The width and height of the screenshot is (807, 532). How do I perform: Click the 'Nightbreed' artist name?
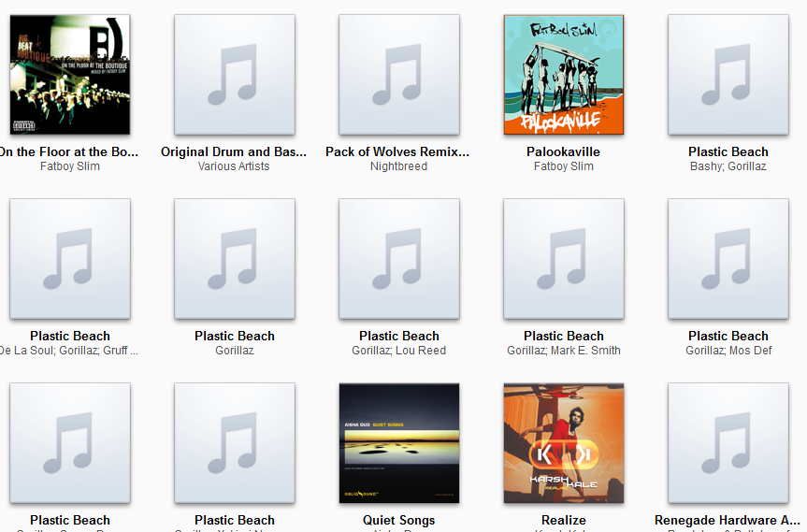[399, 166]
